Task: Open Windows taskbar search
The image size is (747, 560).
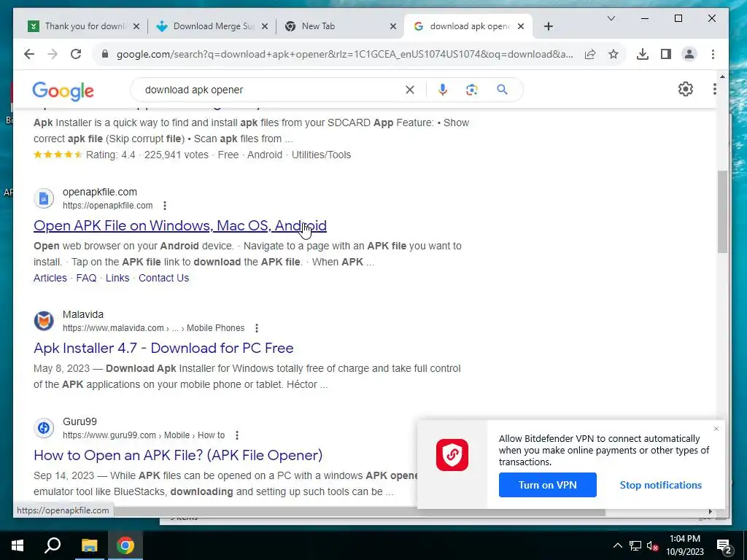Action: click(53, 545)
